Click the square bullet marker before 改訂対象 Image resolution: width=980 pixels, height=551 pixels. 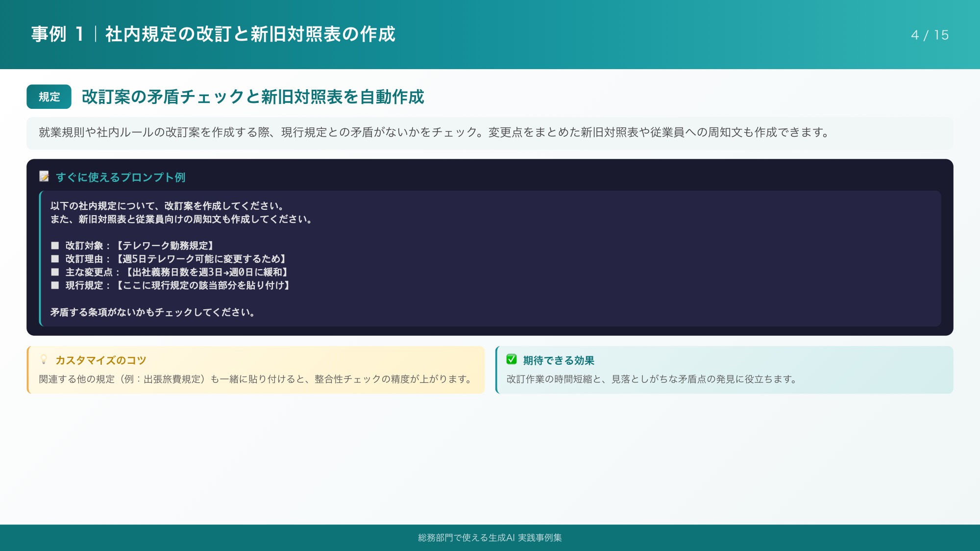[55, 246]
